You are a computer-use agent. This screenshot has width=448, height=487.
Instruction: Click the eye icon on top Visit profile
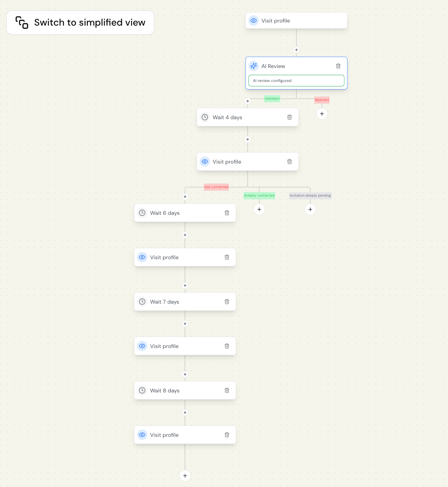click(253, 20)
